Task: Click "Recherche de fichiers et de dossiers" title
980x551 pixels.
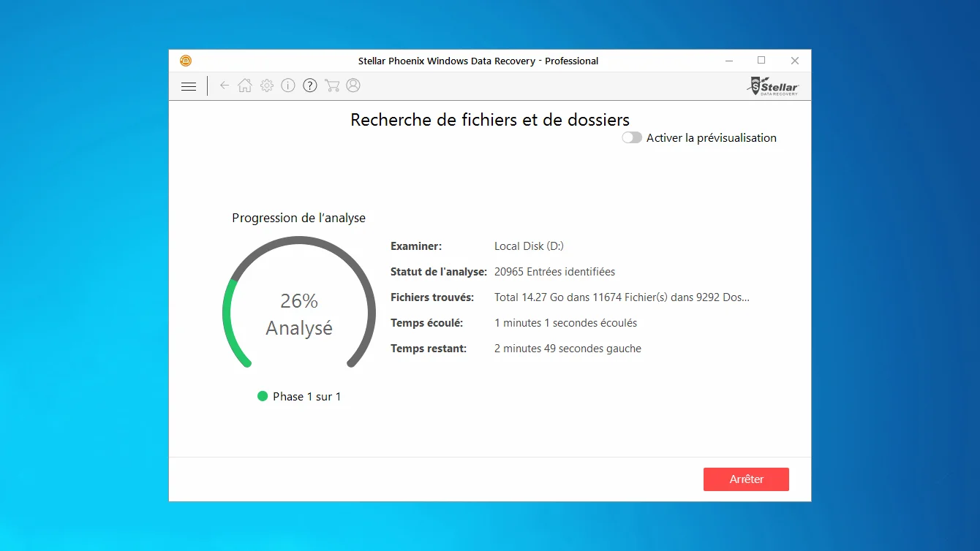Action: pos(490,120)
